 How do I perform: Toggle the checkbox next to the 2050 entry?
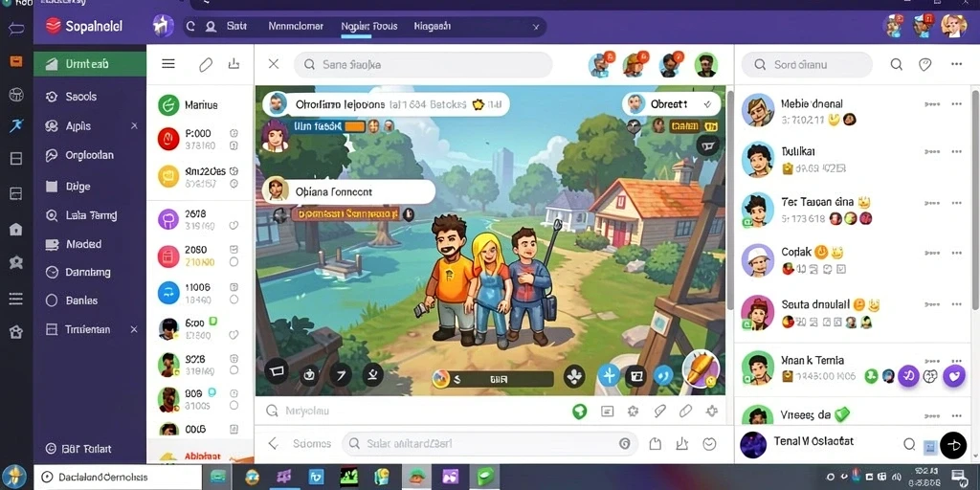tap(234, 250)
